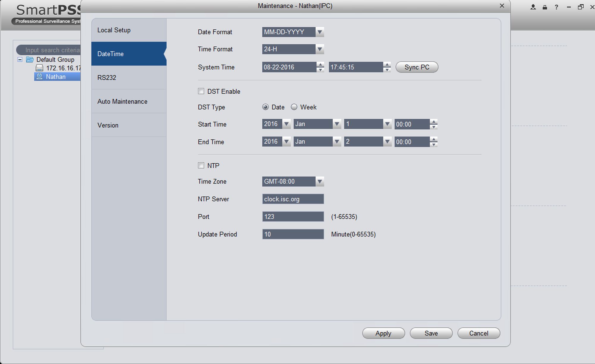Click the NTP Server text field
This screenshot has height=364, width=595.
pyautogui.click(x=293, y=199)
